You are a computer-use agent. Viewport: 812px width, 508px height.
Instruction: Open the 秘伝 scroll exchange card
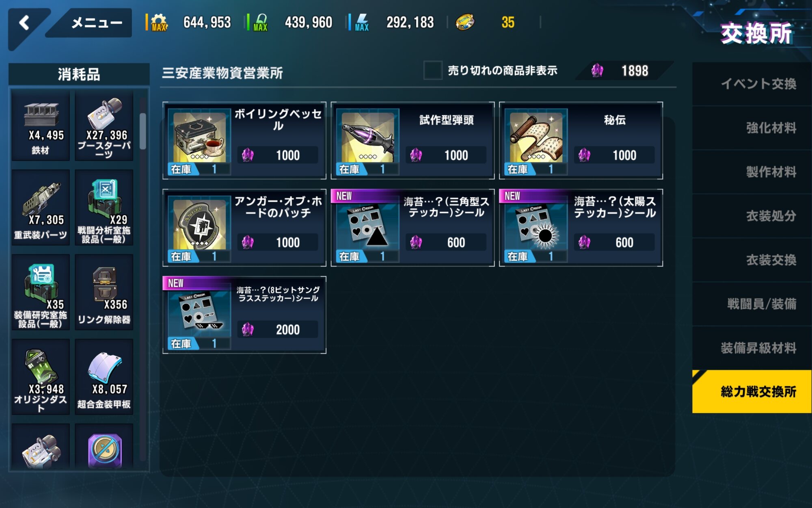tap(581, 141)
